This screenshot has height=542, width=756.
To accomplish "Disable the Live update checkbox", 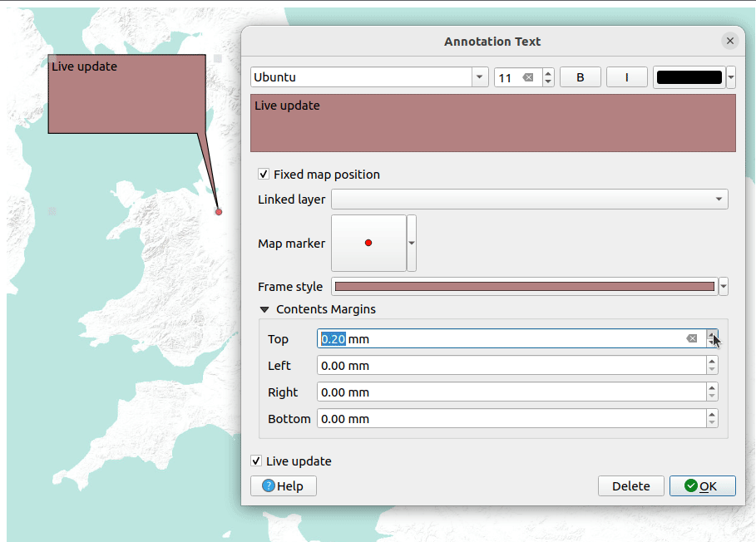I will pos(257,461).
